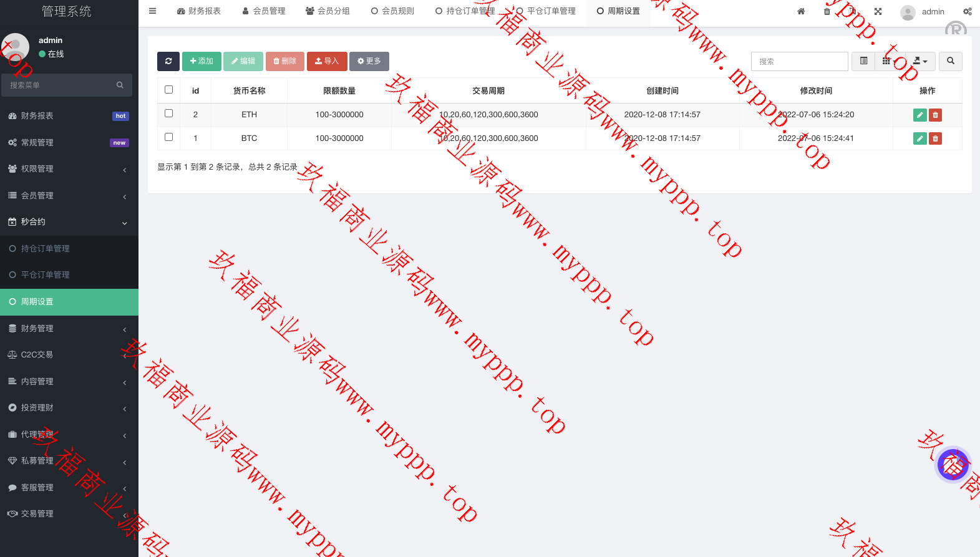Toggle table card view icon
The image size is (980, 557).
863,61
